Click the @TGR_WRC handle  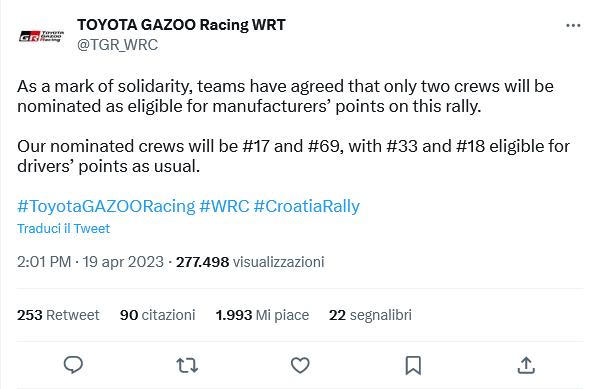117,45
